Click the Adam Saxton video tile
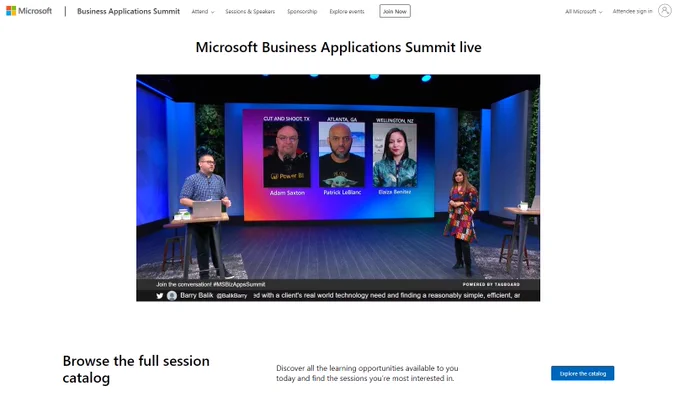The width and height of the screenshot is (680, 407). 287,155
